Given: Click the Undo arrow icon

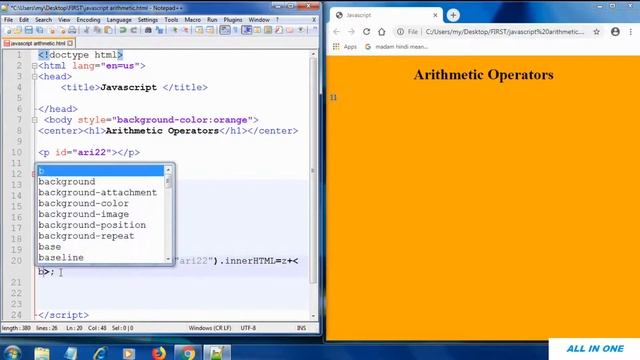Looking at the screenshot, I should pyautogui.click(x=122, y=30).
